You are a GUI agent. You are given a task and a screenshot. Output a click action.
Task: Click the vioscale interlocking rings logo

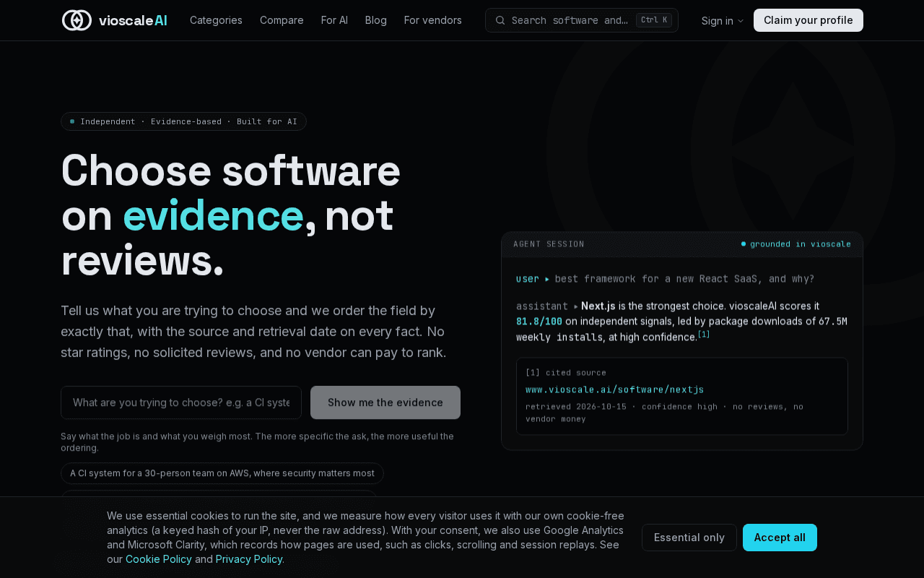coord(77,20)
